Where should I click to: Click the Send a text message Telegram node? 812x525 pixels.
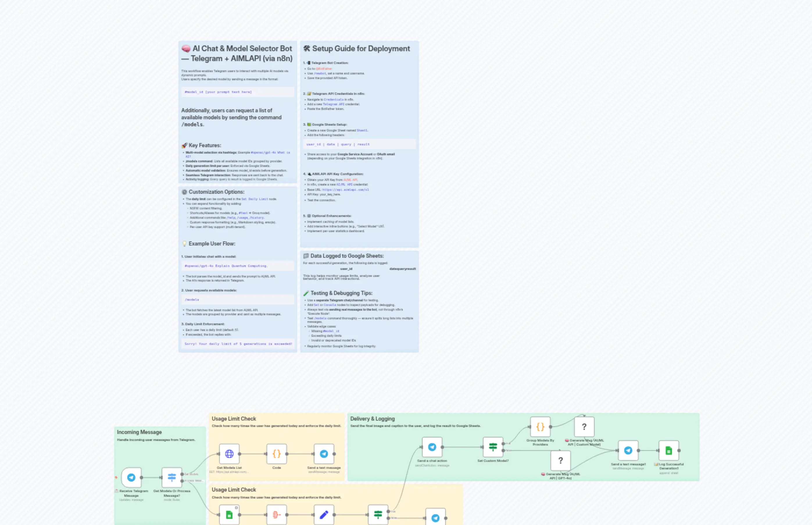click(x=324, y=454)
